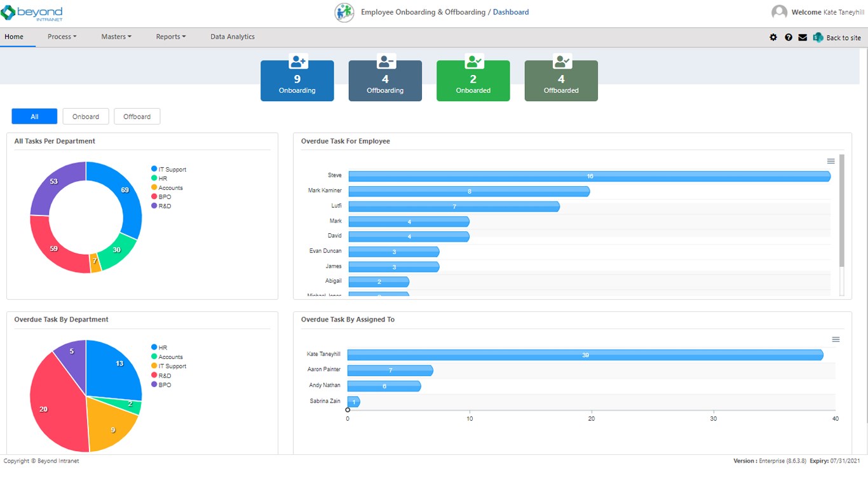Switch filter to Onboard
The image size is (868, 488).
(86, 116)
